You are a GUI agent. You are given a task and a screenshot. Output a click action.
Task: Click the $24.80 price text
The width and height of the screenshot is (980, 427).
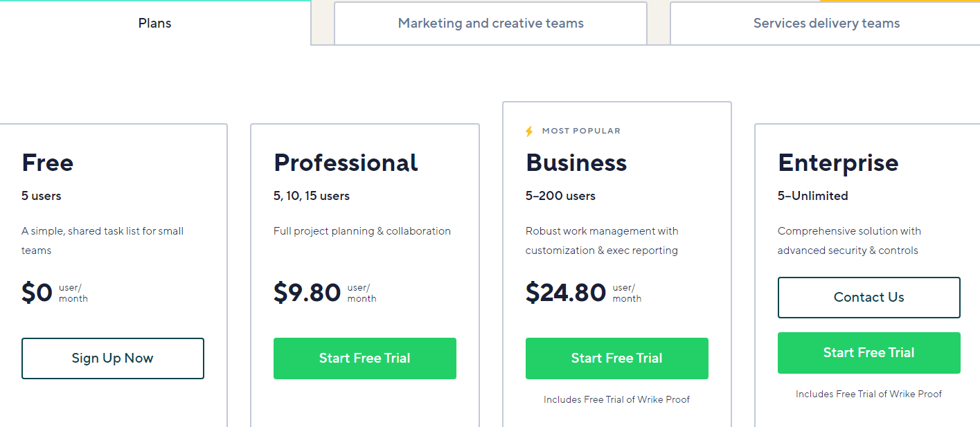pyautogui.click(x=566, y=293)
